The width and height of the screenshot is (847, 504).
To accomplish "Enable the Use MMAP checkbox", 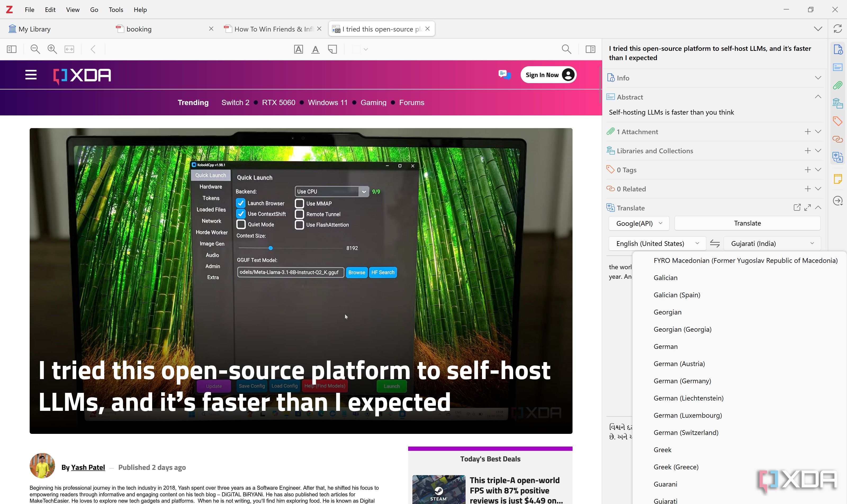I will click(299, 204).
